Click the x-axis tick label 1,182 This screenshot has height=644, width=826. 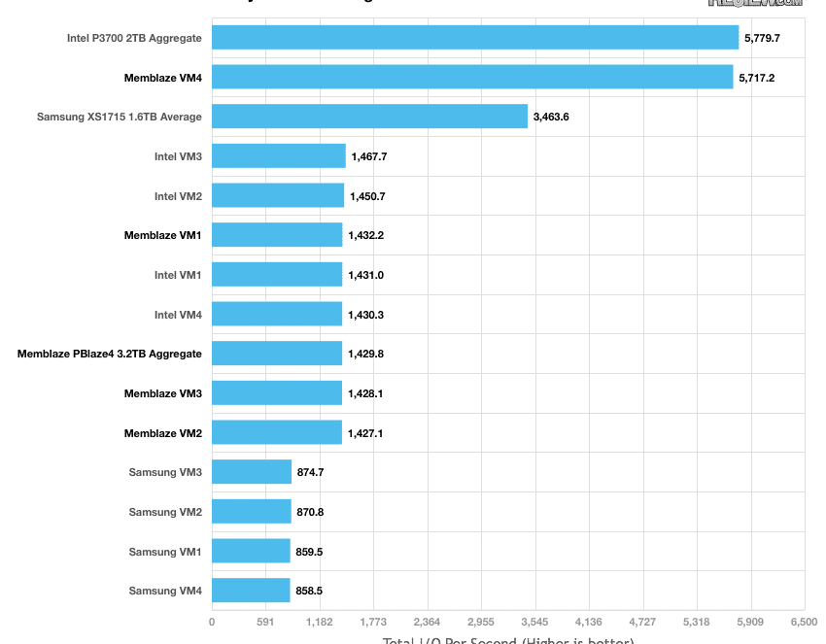pos(320,622)
